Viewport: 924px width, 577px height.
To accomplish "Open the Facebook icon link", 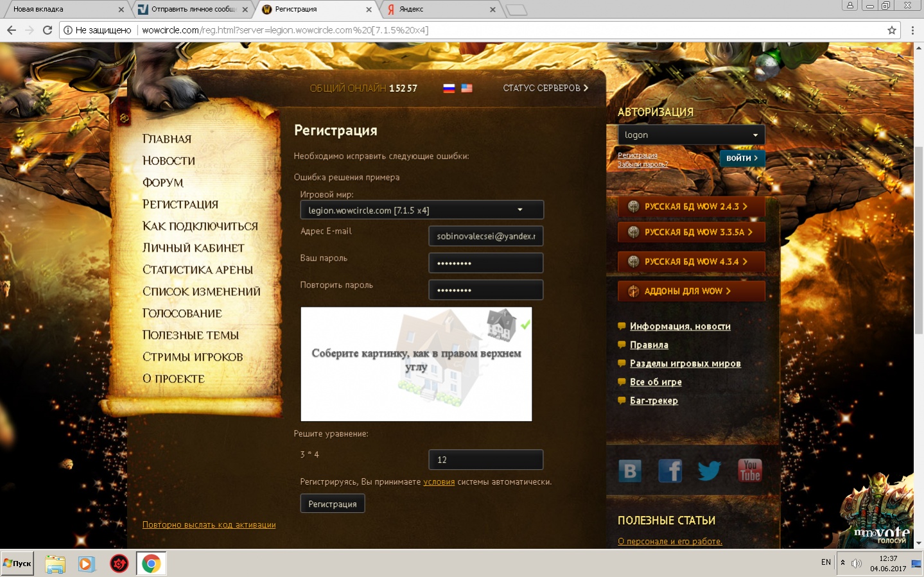I will coord(670,471).
